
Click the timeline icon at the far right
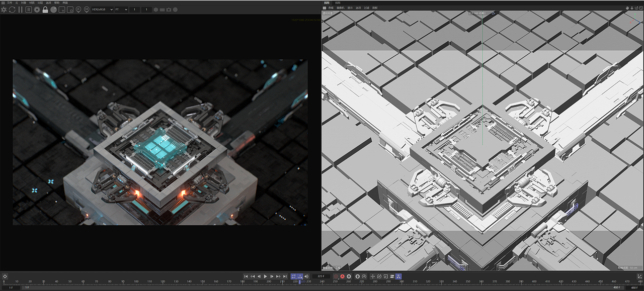pos(640,276)
